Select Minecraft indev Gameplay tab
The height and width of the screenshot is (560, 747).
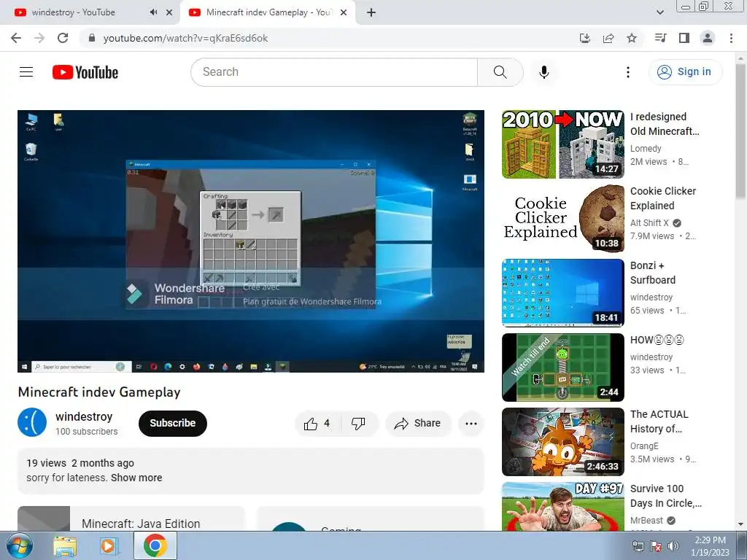coord(267,13)
